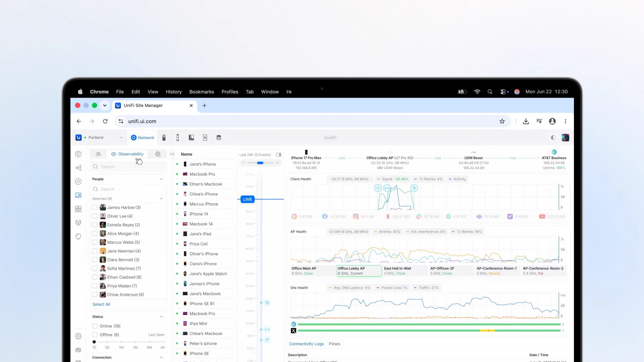Click the timeline zoom slider handle

point(260,163)
